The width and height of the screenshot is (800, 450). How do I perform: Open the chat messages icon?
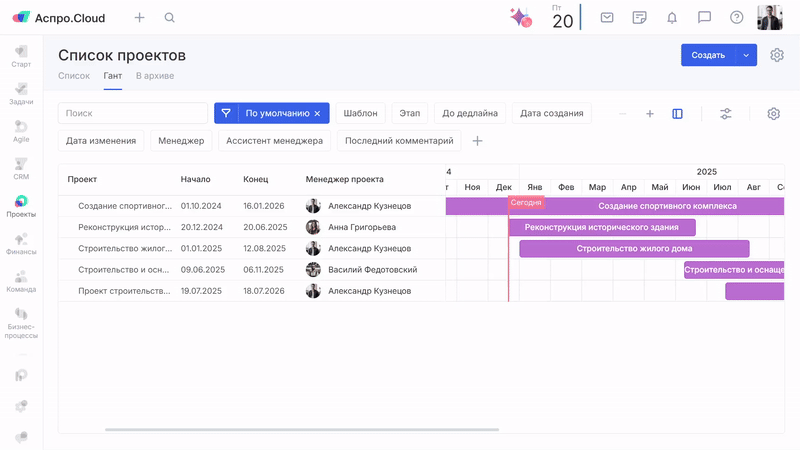tap(704, 17)
